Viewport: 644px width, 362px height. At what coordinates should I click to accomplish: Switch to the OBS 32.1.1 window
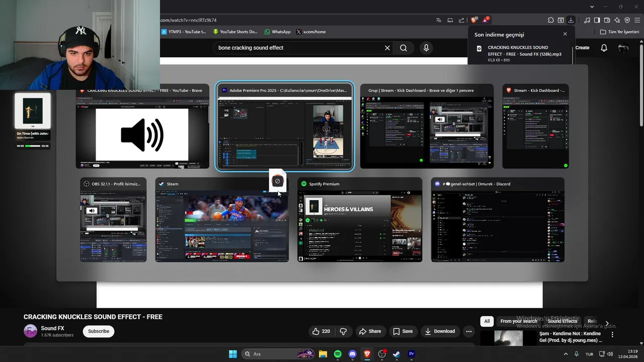tap(113, 220)
